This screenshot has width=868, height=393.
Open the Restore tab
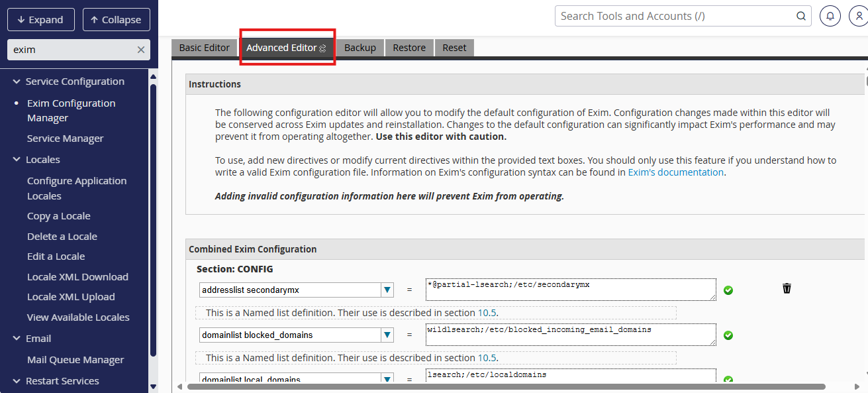pyautogui.click(x=409, y=48)
